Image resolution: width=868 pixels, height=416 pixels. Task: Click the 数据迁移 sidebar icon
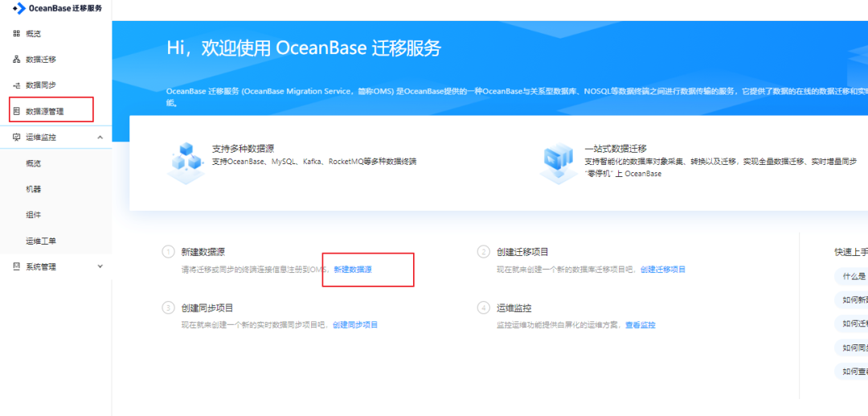tap(16, 60)
